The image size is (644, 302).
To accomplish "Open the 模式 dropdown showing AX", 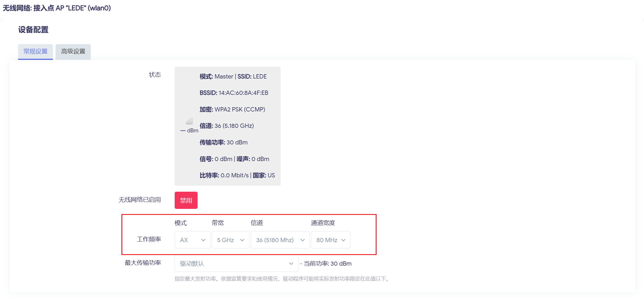I will pyautogui.click(x=192, y=240).
